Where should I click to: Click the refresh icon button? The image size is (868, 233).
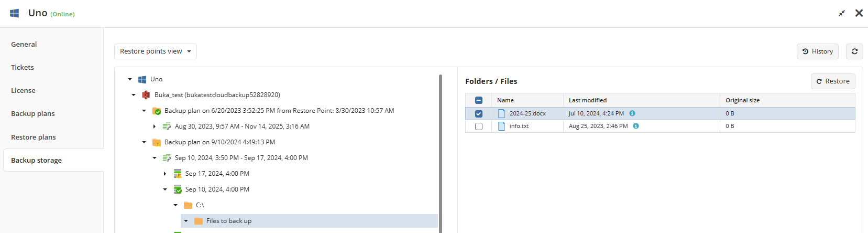coord(854,51)
